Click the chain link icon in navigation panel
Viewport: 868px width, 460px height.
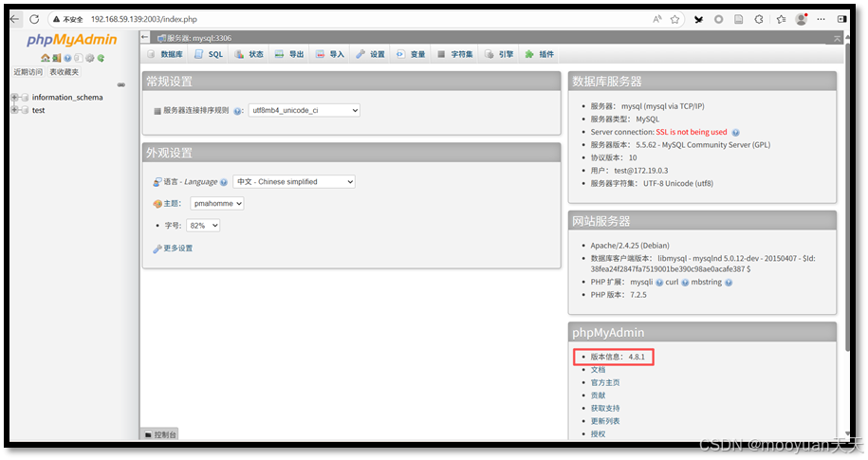click(121, 84)
